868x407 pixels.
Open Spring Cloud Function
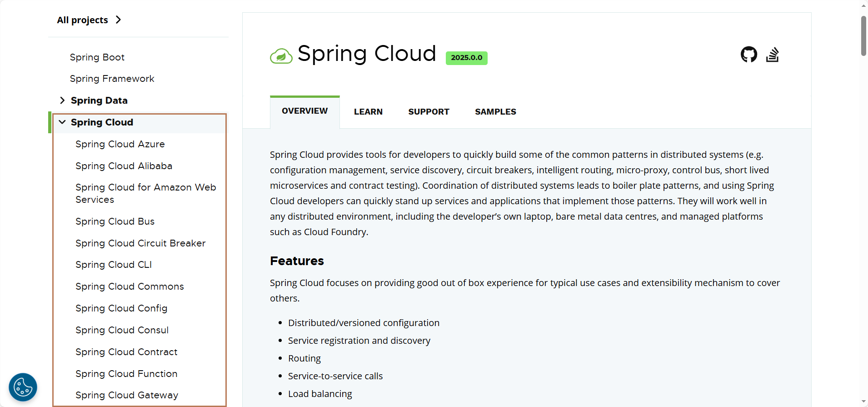(126, 374)
